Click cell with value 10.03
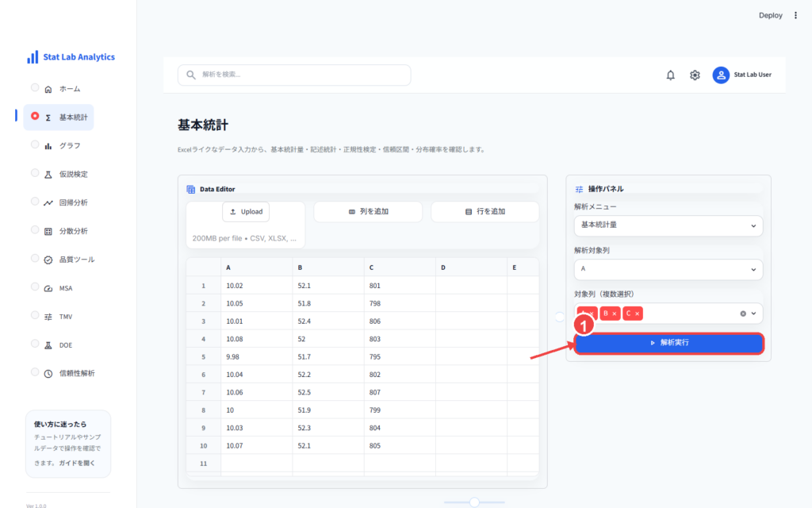 [x=256, y=428]
